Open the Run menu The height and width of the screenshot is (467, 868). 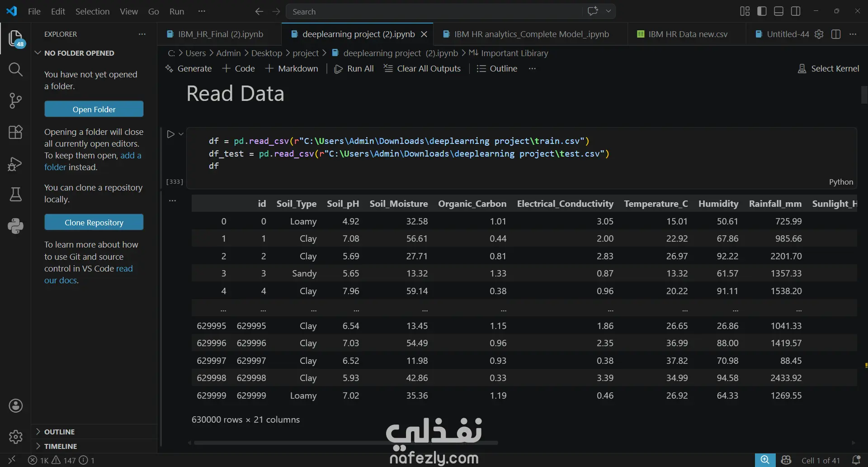(177, 11)
